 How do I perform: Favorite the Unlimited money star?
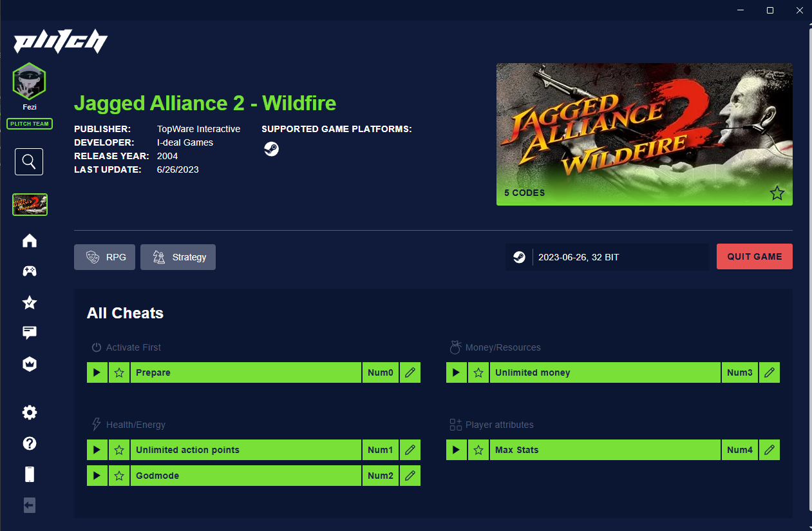coord(478,372)
